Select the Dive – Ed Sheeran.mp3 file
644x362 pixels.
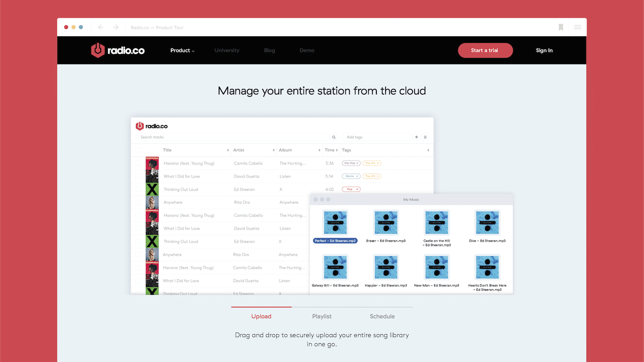click(487, 226)
